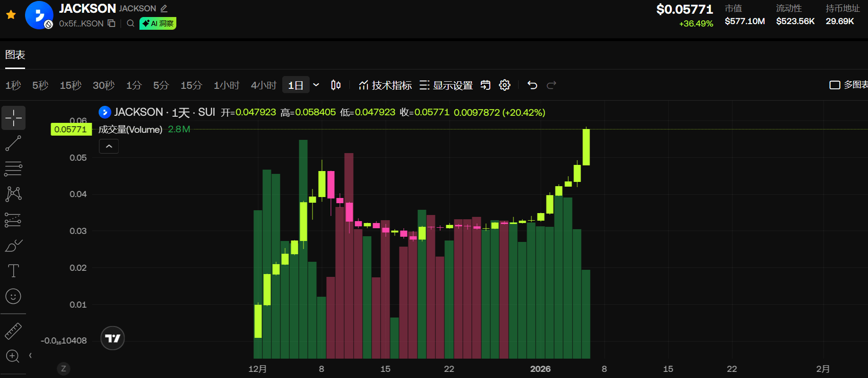The width and height of the screenshot is (868, 378).
Task: Click the 成交量(Volume) indicator label
Action: click(130, 129)
